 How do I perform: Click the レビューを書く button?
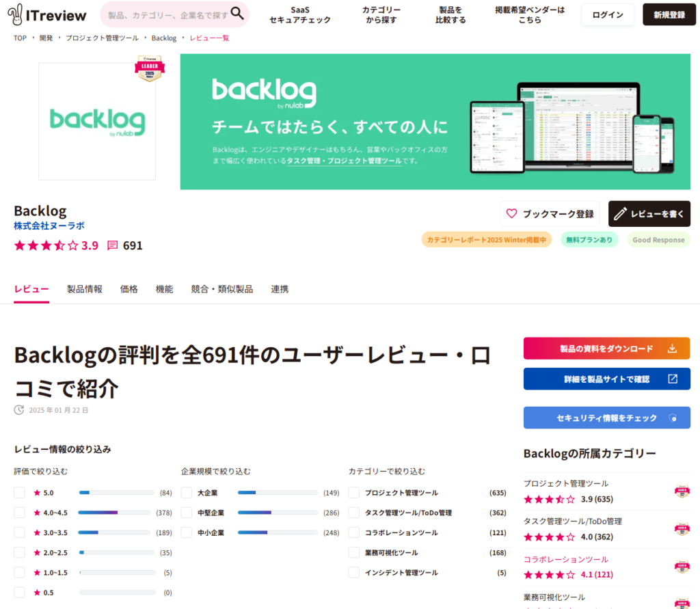649,214
